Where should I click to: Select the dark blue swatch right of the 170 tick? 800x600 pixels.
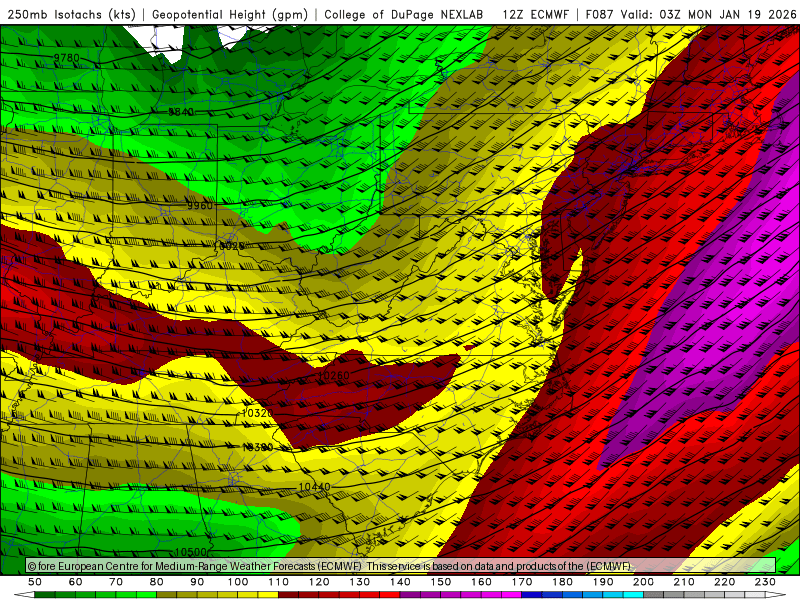coord(532,595)
